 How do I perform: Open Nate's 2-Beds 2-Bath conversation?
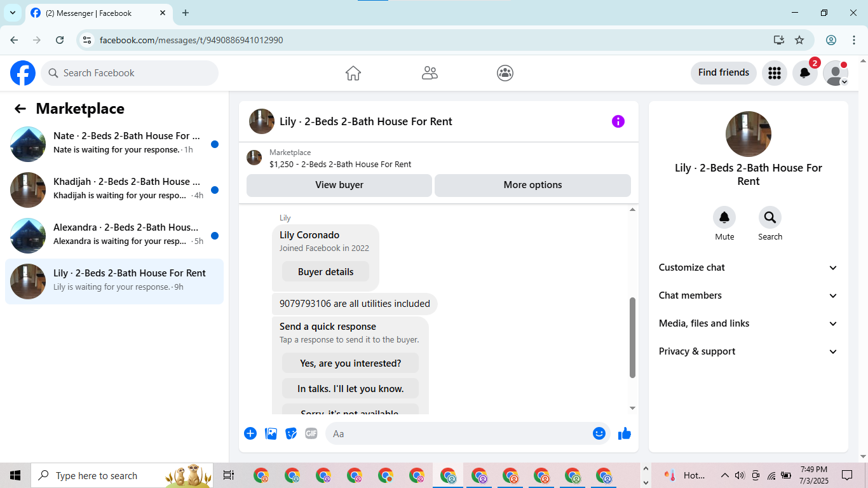click(114, 144)
